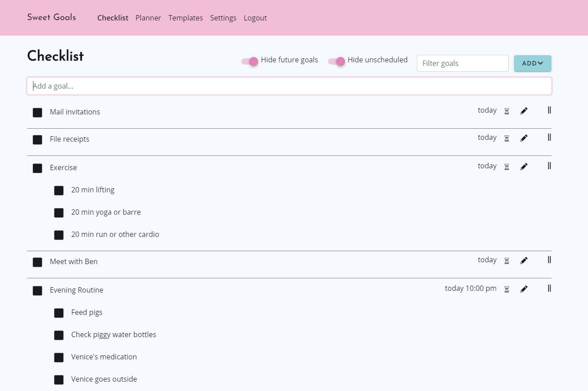Edit Exercise goal with pencil icon
Viewport: 588px width, 391px height.
524,167
